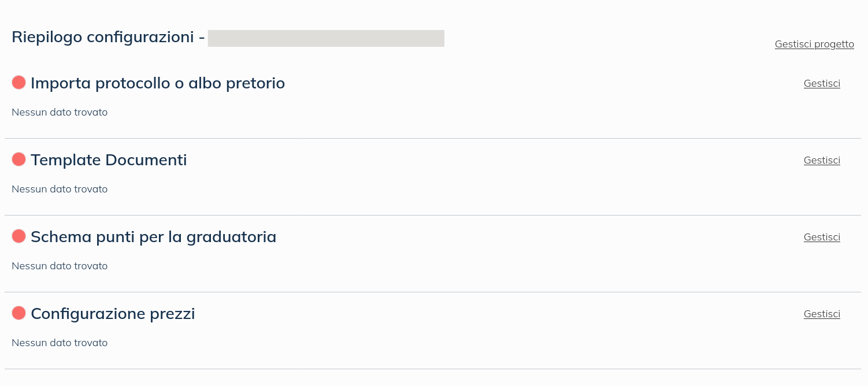
Task: Open Gestisci for Importa protocollo o albo pretorio
Action: tap(822, 83)
